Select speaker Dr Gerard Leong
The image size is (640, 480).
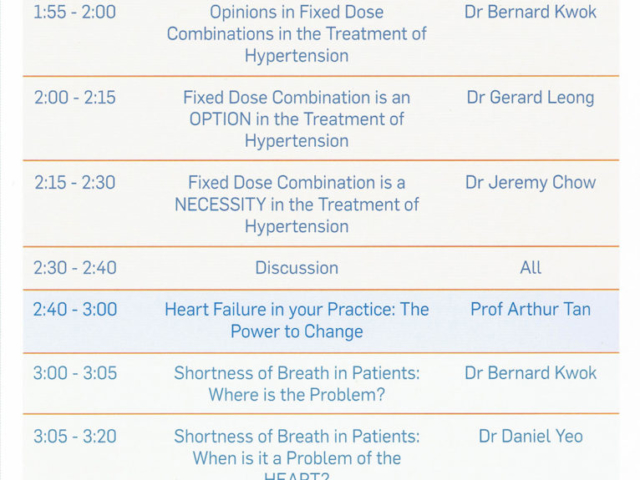[x=530, y=98]
